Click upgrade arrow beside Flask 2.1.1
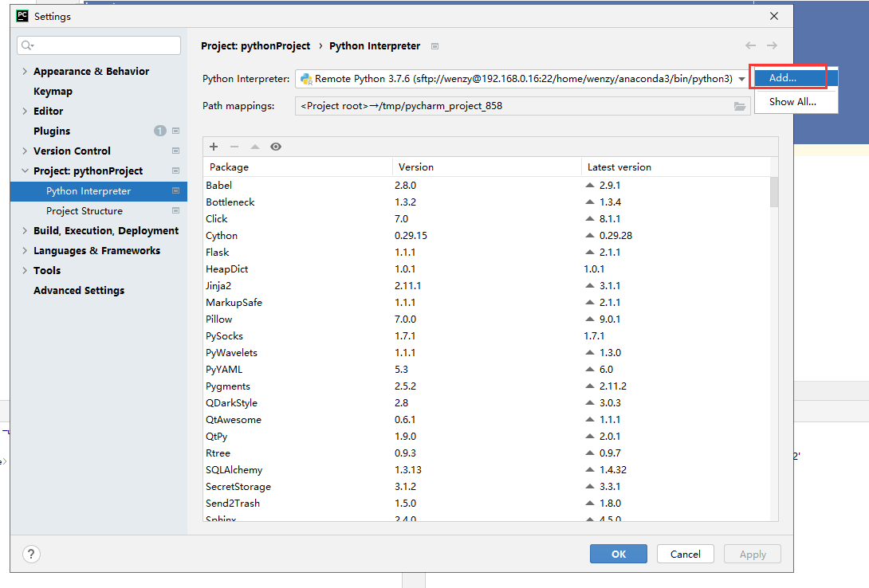 tap(590, 253)
